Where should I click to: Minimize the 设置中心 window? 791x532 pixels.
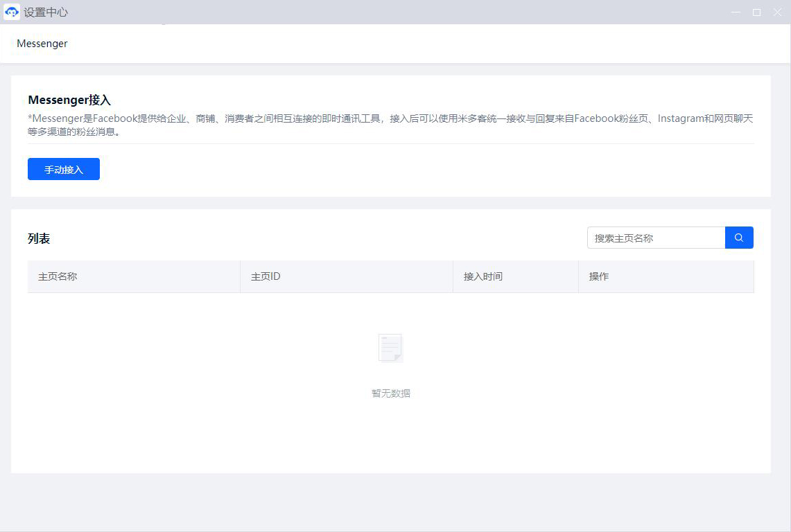click(x=736, y=12)
